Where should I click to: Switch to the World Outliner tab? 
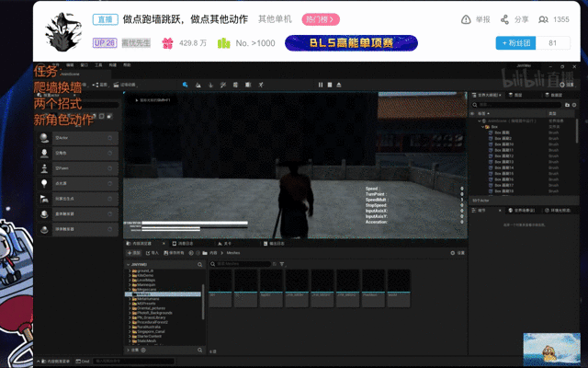486,95
